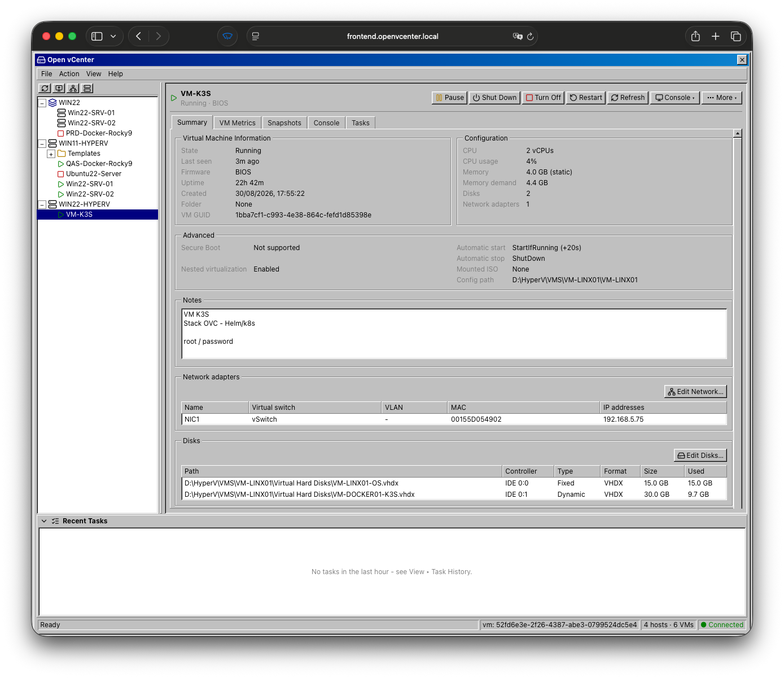
Task: Open the View menu
Action: pyautogui.click(x=94, y=74)
